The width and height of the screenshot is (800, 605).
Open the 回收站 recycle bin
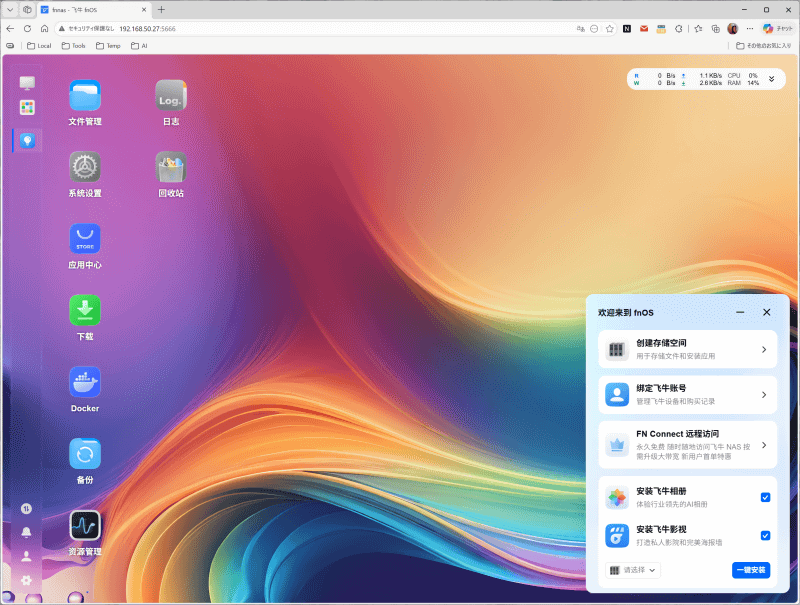171,174
